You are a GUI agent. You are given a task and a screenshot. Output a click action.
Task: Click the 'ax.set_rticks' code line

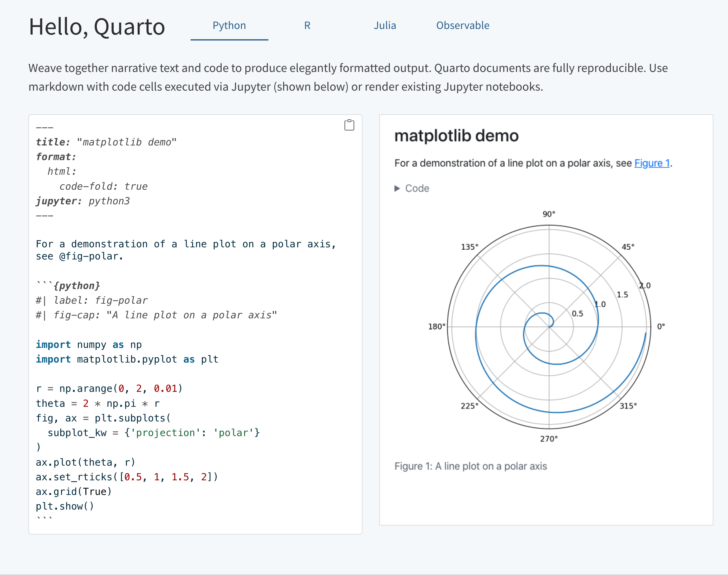[126, 477]
